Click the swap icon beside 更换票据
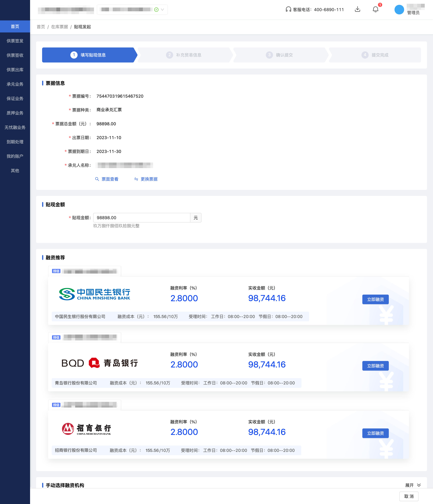 136,179
